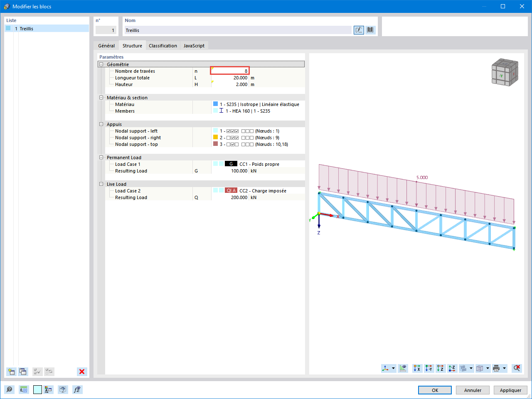Viewport: 532px width, 399px height.
Task: Click the Nom field containing Treillis
Action: [x=238, y=30]
